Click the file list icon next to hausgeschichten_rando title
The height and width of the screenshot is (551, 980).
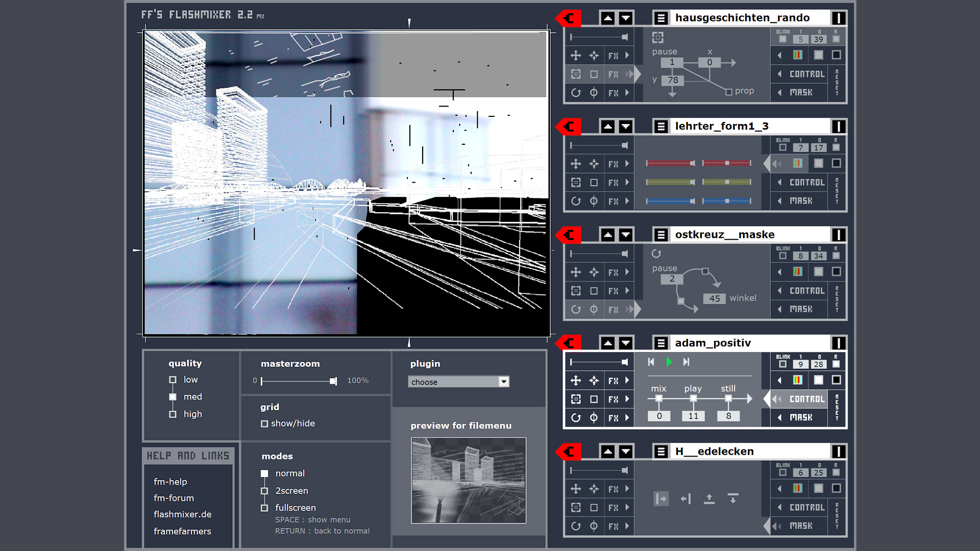point(660,17)
